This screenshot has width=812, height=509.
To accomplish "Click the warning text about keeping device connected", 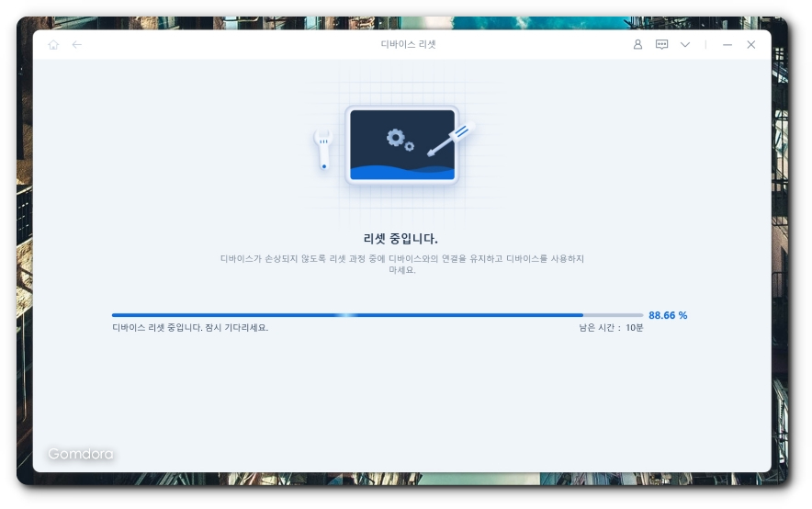I will click(402, 264).
